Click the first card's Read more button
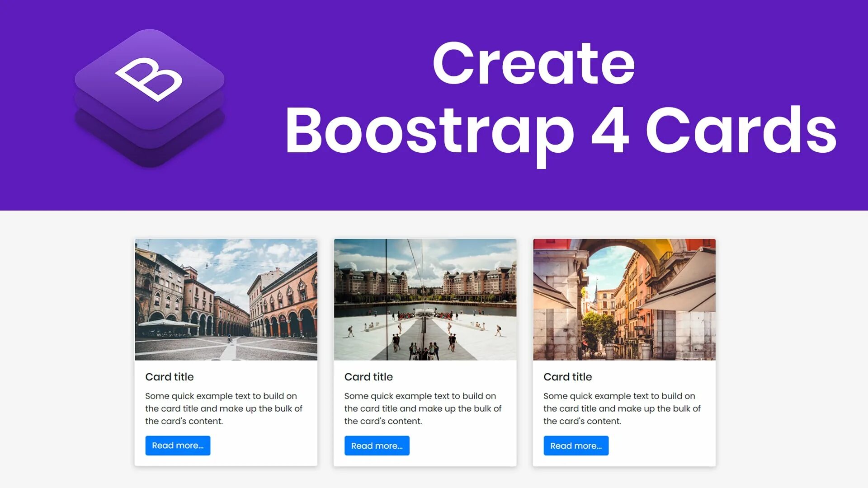 [x=178, y=446]
